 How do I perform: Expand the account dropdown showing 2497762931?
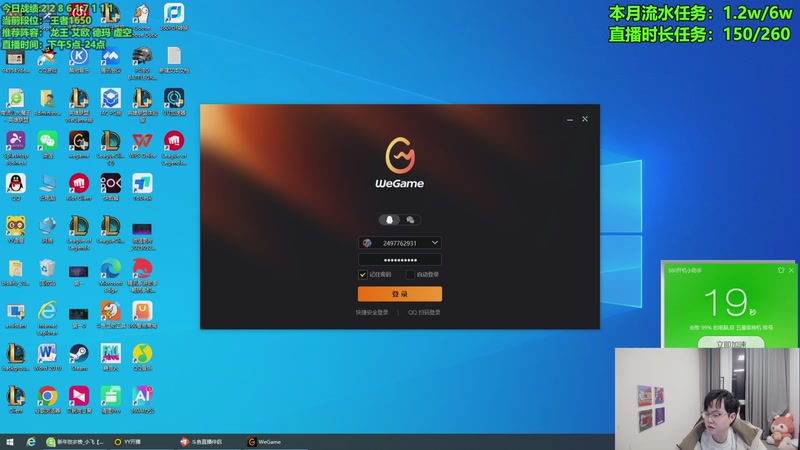pyautogui.click(x=435, y=243)
